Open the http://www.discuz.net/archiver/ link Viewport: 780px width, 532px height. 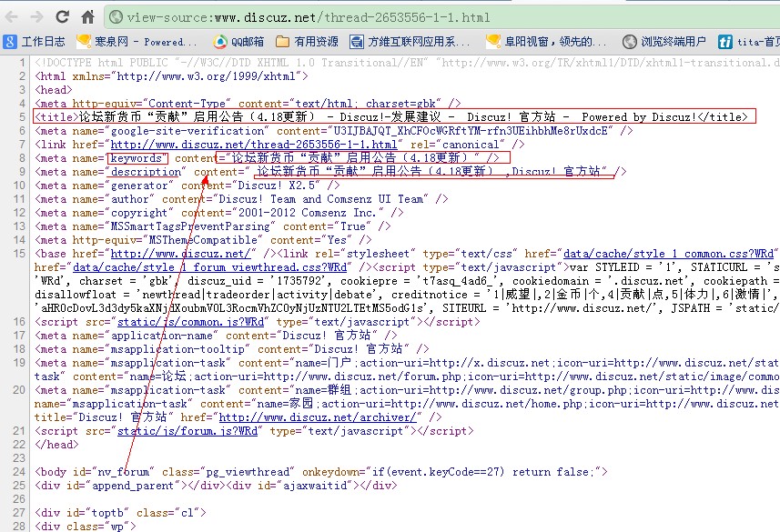[x=318, y=417]
